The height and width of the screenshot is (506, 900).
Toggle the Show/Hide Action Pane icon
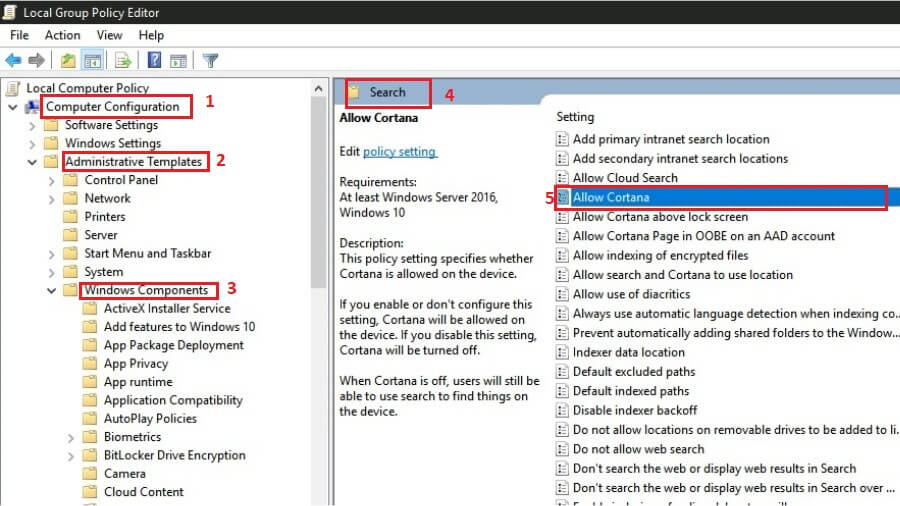179,60
